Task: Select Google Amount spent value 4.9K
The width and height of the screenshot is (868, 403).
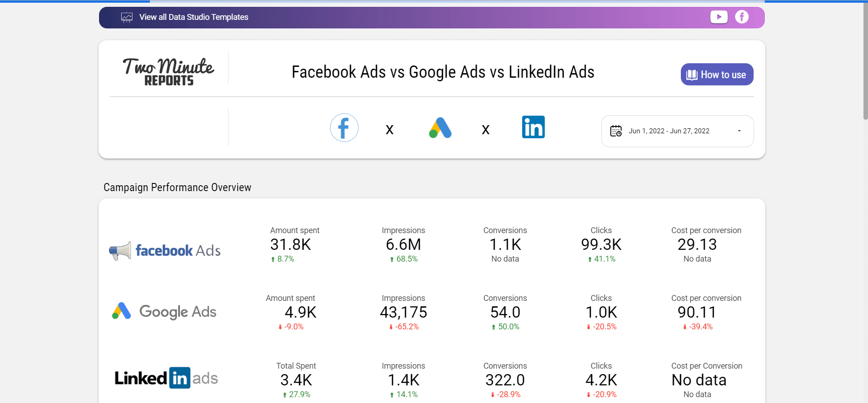Action: point(301,312)
